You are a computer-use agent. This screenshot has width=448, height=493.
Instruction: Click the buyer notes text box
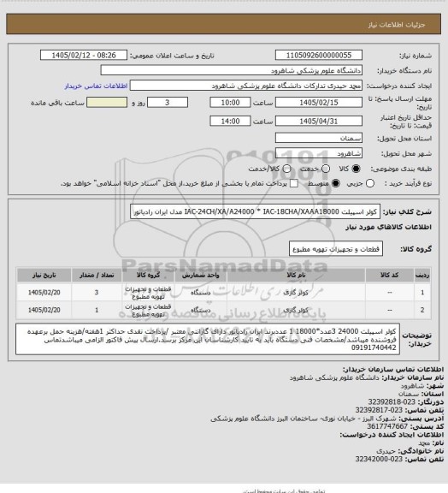(x=208, y=339)
